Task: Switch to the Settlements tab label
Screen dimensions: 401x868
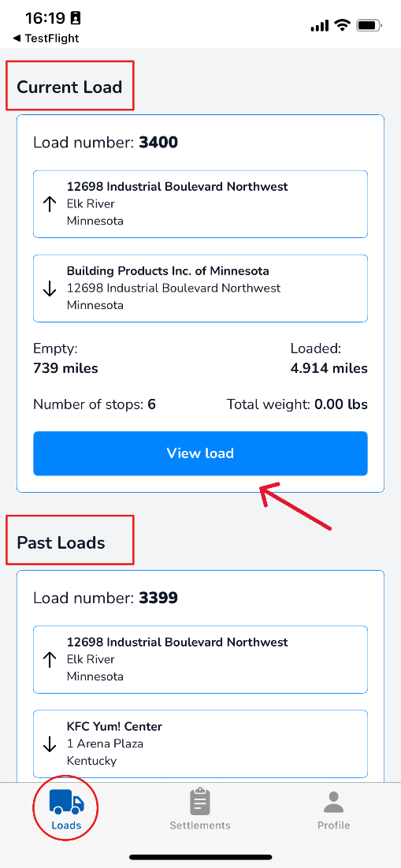Action: tap(199, 825)
